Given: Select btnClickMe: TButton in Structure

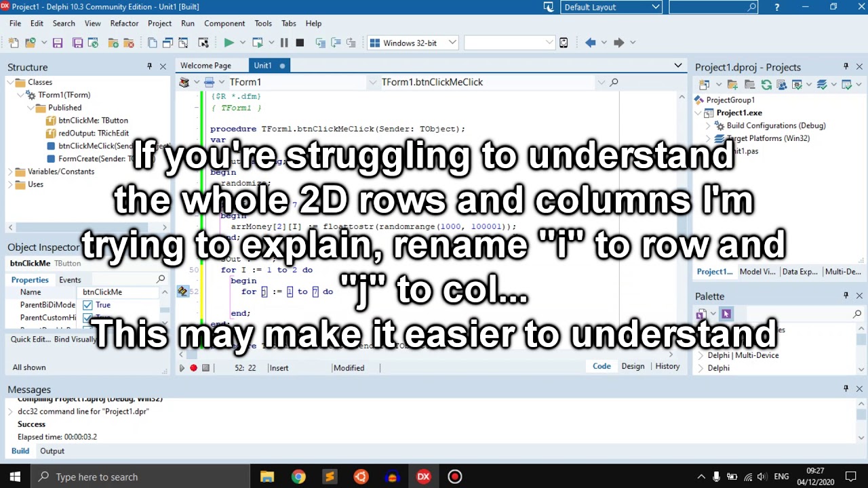Looking at the screenshot, I should [x=93, y=120].
